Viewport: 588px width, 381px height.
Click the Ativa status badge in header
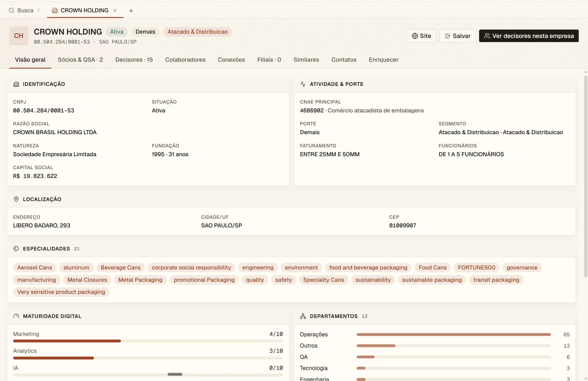pyautogui.click(x=117, y=32)
